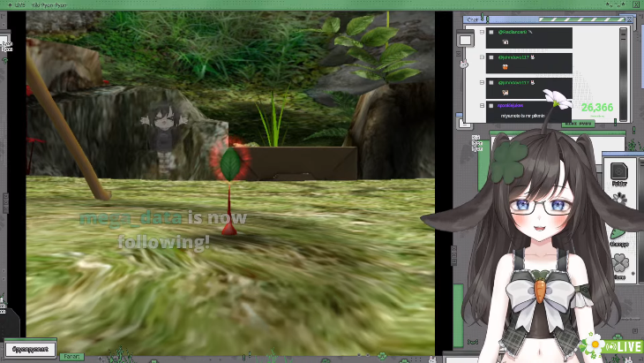The image size is (644, 363).
Task: Click the follower count 26,366
Action: [x=596, y=108]
